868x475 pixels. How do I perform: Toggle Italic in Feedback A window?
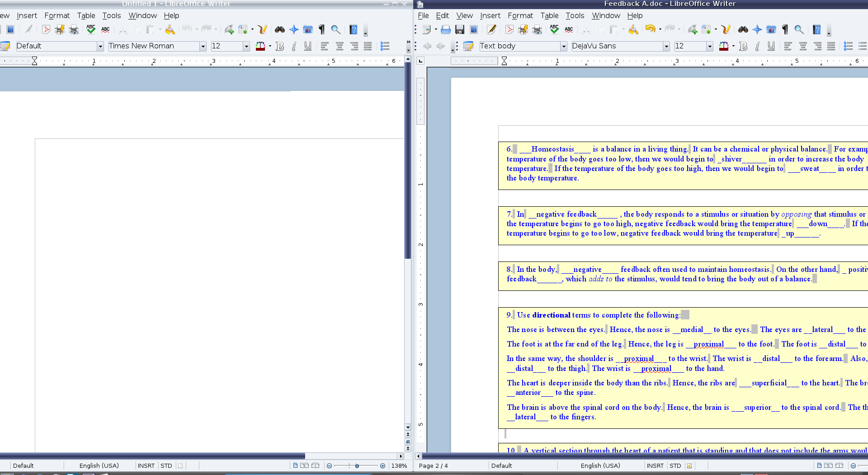(x=757, y=46)
